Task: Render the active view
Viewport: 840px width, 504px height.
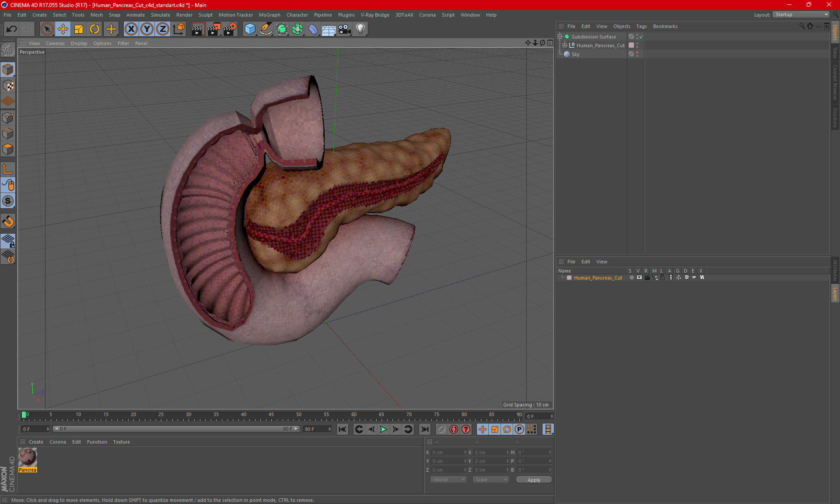Action: [198, 29]
